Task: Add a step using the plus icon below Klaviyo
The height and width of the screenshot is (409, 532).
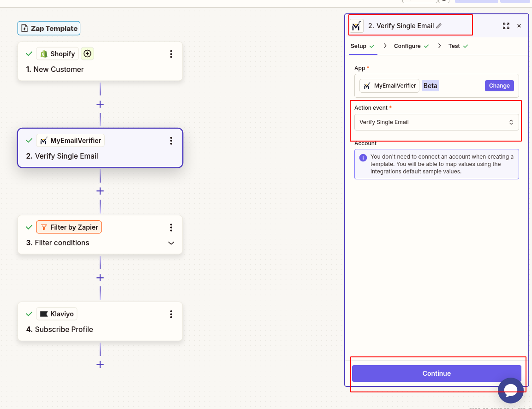Action: pos(100,364)
